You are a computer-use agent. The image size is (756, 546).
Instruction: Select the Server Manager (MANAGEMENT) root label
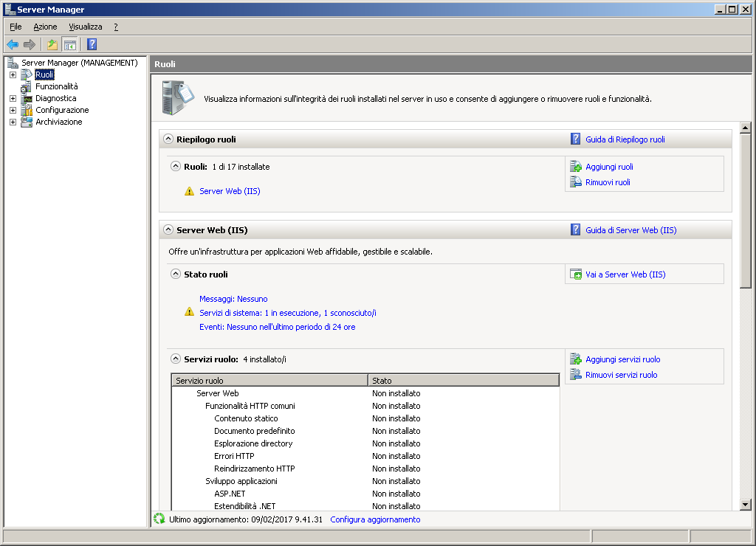pyautogui.click(x=80, y=63)
